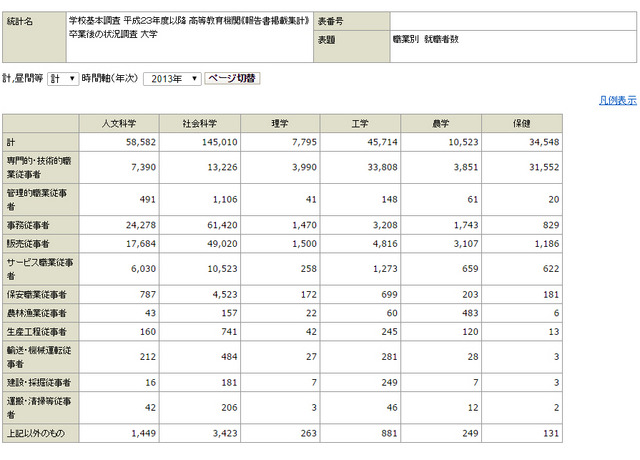Click the 工学 column header

360,123
